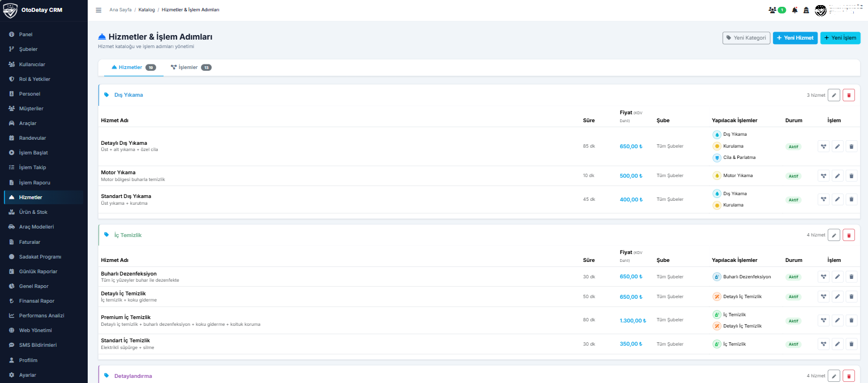Delete the İç Temizlik category with the red trash icon

[x=849, y=235]
